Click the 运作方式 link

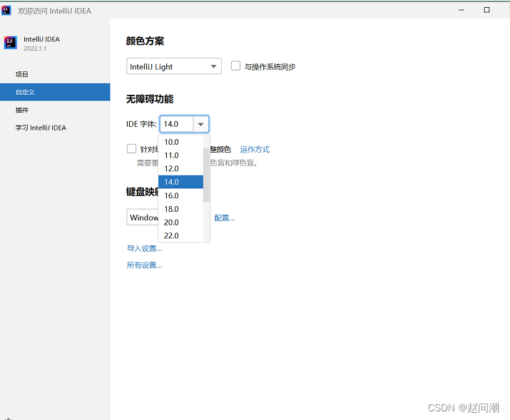pos(255,150)
